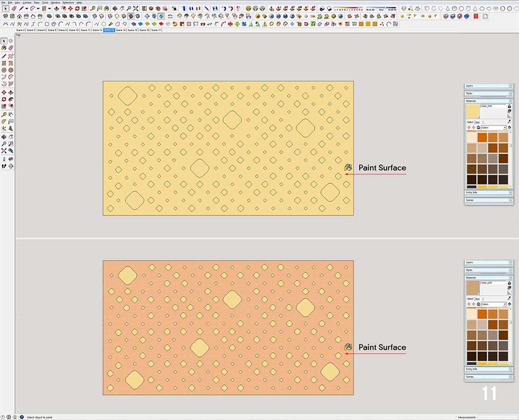Viewport: 519px width, 420px height.
Task: Choose the Tape Measure tool in left toolbar
Action: click(4, 114)
